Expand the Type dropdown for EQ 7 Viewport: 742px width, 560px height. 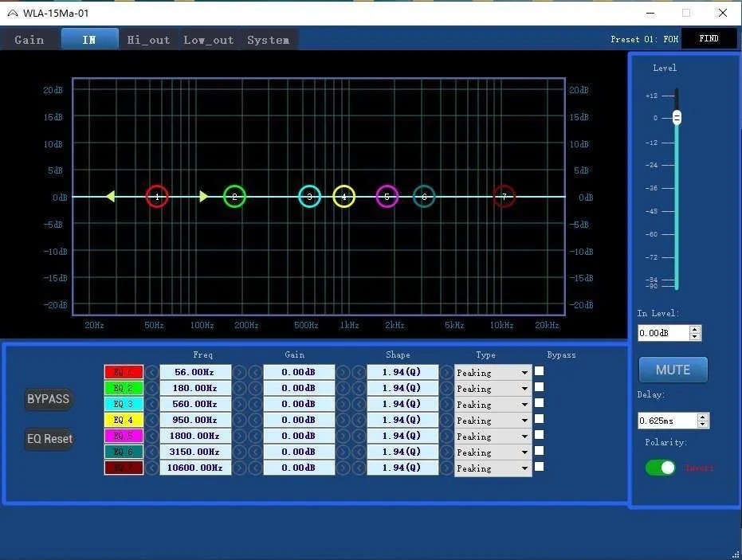point(493,468)
